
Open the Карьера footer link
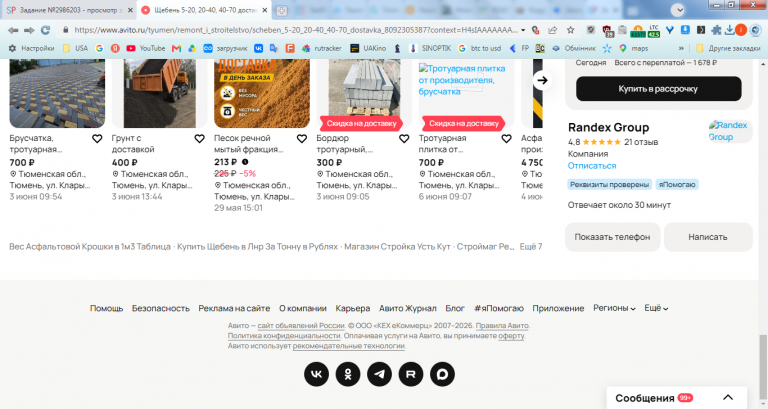pos(353,309)
